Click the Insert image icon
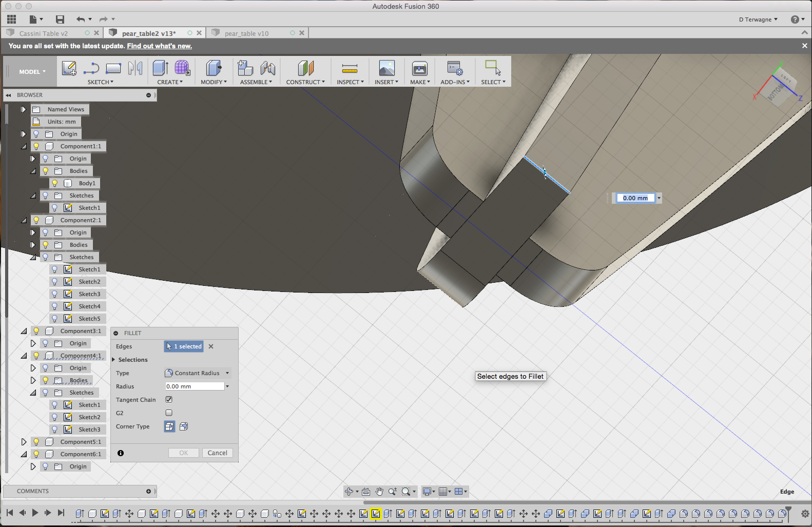The image size is (812, 527). [386, 68]
